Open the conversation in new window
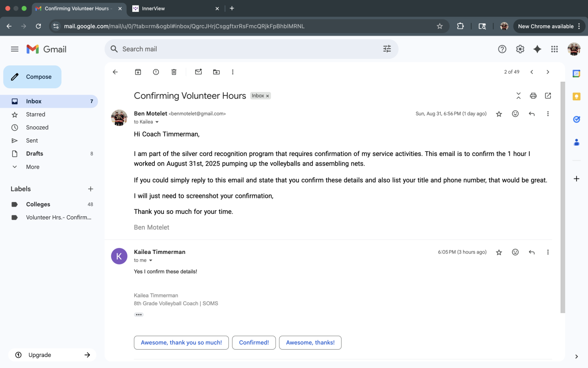 click(548, 96)
